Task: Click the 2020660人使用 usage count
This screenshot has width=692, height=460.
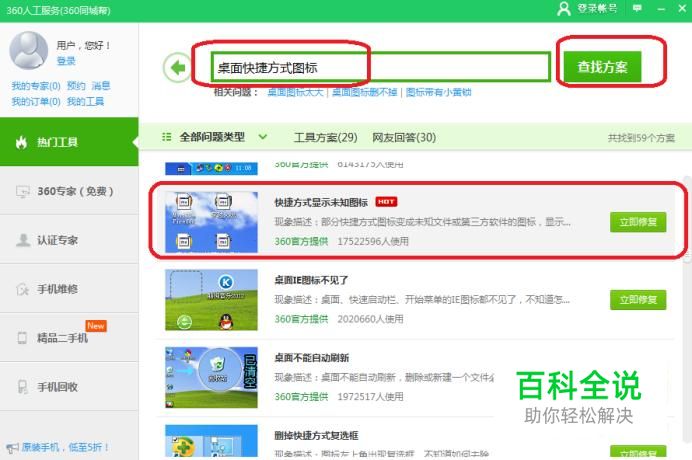Action: tap(370, 319)
